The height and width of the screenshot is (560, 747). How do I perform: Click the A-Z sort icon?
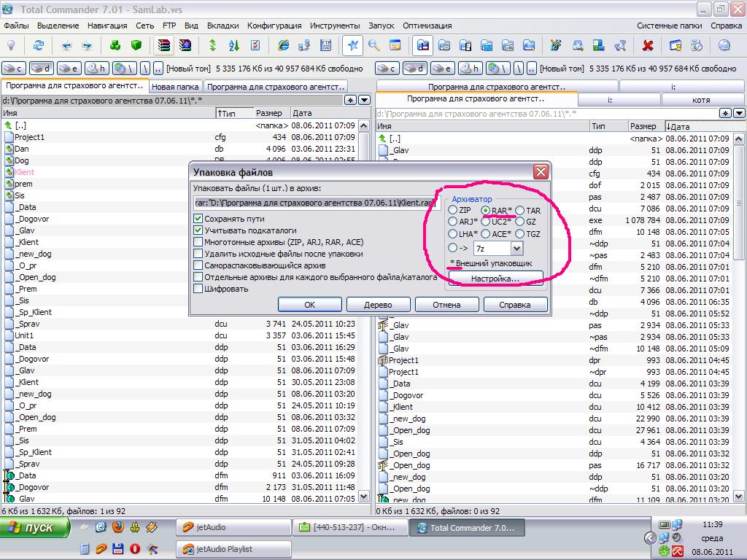click(234, 46)
